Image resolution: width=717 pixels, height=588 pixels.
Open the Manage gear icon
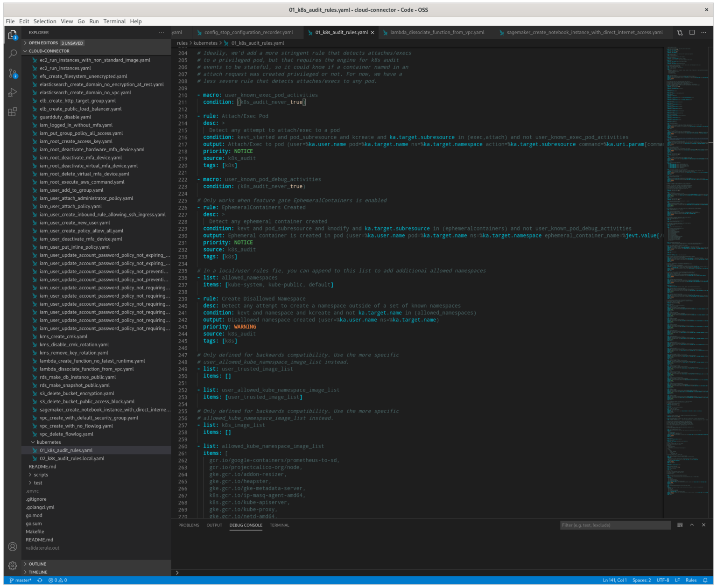point(13,566)
